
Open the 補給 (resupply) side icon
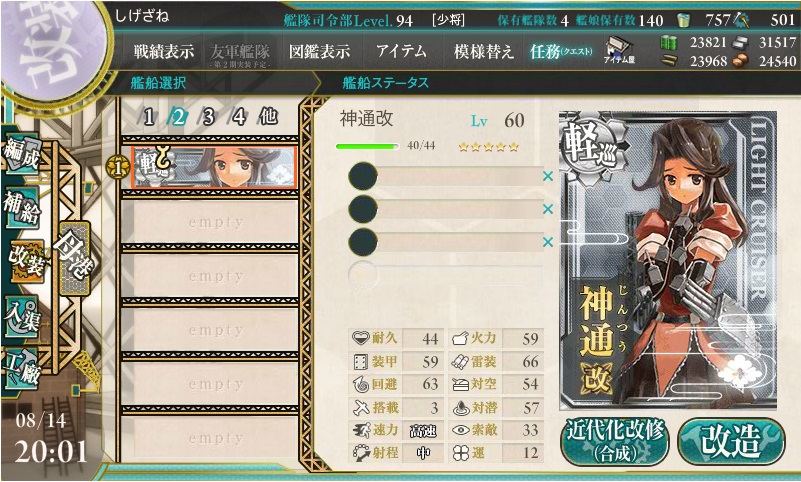tap(21, 207)
